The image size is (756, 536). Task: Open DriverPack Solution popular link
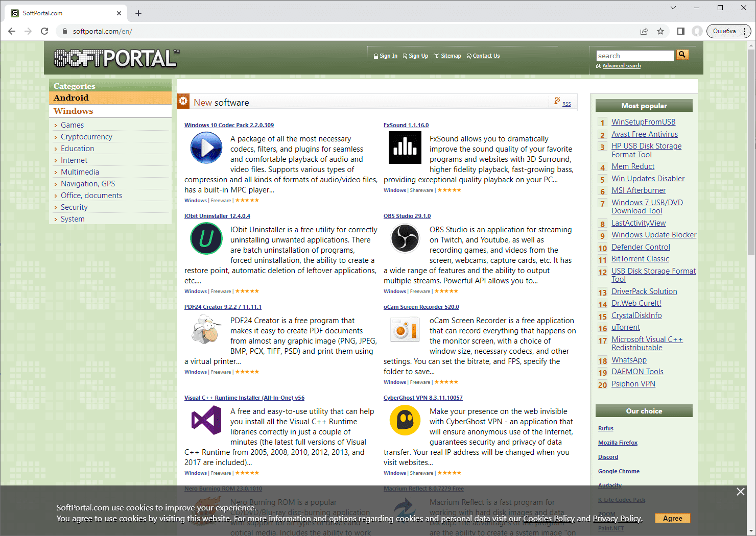tap(644, 291)
